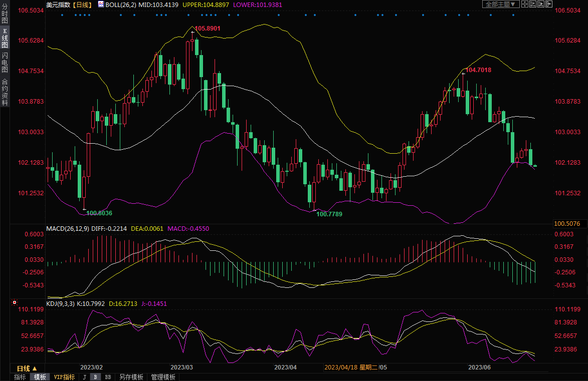588x381 pixels.
Task: Click the play/replay icon in top toolbar
Action: coord(540,4)
